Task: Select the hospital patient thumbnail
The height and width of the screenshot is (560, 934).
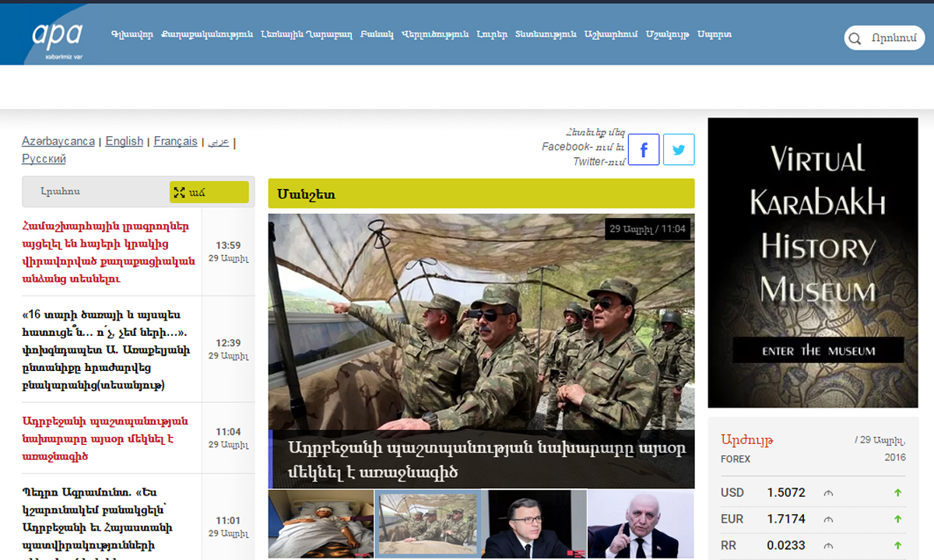Action: (321, 523)
